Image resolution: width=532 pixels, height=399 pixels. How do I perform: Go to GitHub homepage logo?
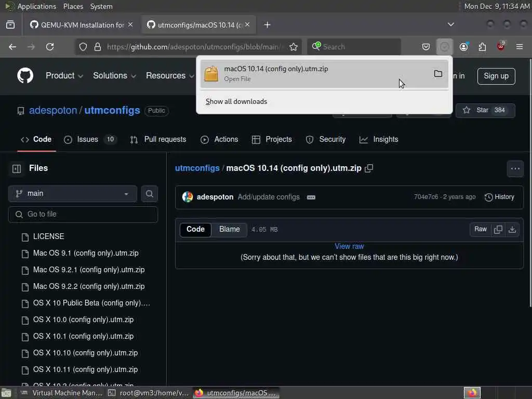(25, 76)
